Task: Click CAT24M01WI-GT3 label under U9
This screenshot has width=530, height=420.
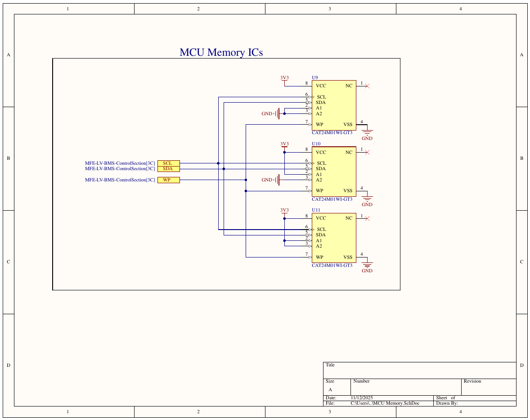Action: coord(332,132)
